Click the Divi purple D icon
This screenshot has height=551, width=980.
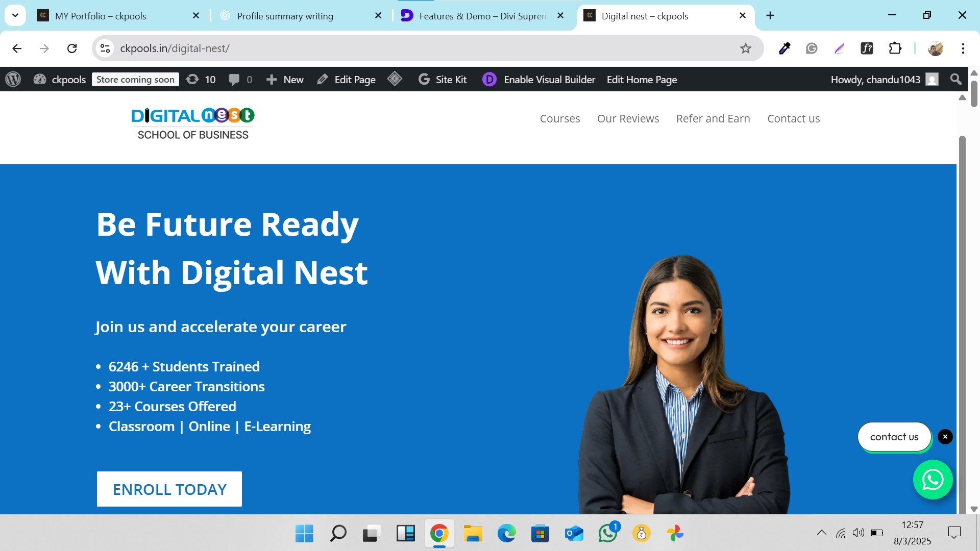coord(489,80)
